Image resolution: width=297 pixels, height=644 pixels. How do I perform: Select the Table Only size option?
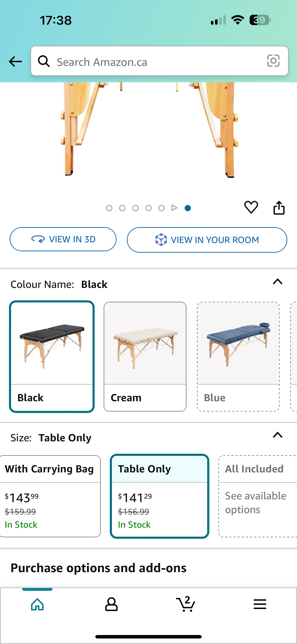click(160, 496)
